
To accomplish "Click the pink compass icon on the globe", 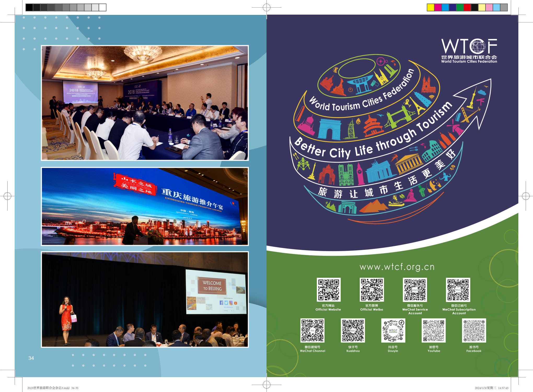I will pyautogui.click(x=382, y=62).
